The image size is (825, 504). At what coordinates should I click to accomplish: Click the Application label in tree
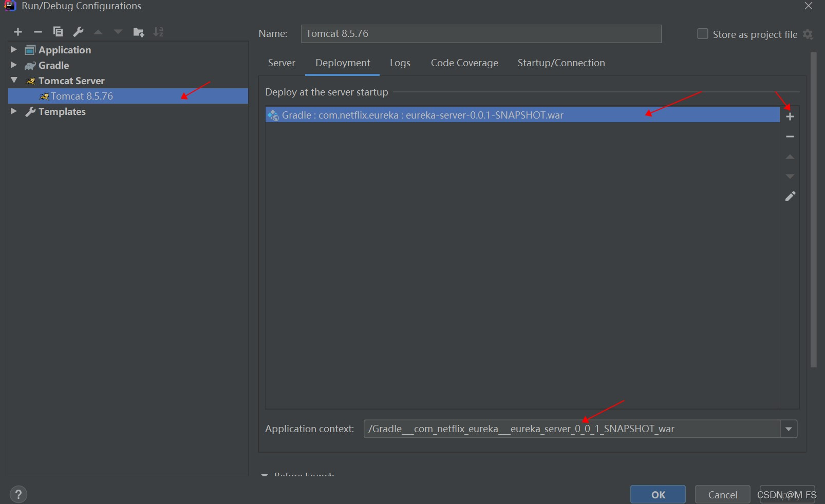(65, 50)
